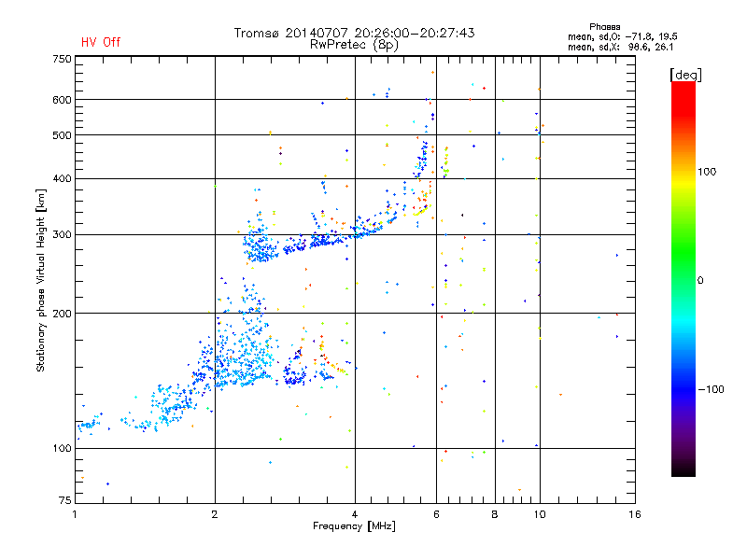
Task: Click x-axis tick label '4'
Action: [x=355, y=514]
